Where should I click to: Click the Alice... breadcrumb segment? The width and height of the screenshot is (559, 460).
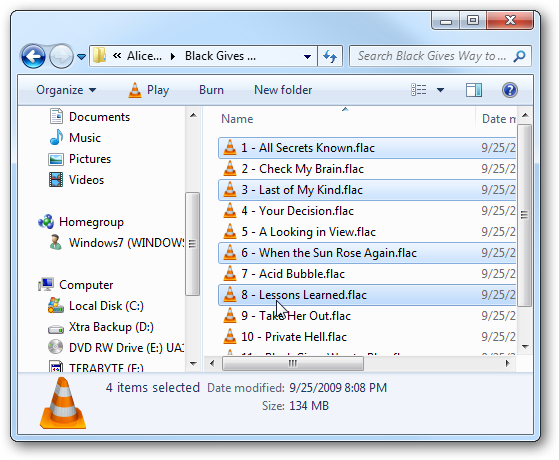point(144,56)
